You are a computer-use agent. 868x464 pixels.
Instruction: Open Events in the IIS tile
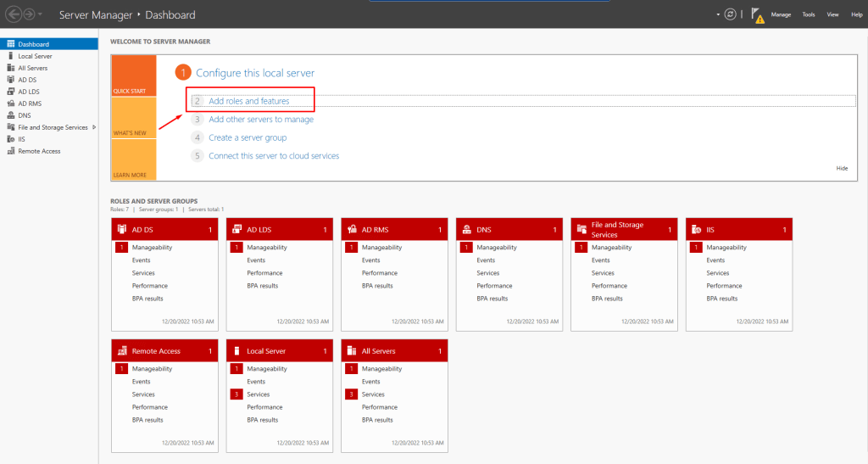(x=715, y=260)
